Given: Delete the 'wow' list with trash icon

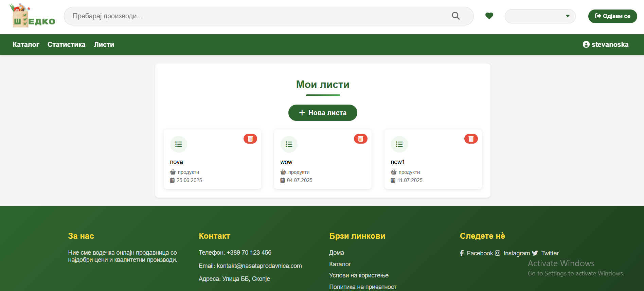Looking at the screenshot, I should (x=360, y=139).
